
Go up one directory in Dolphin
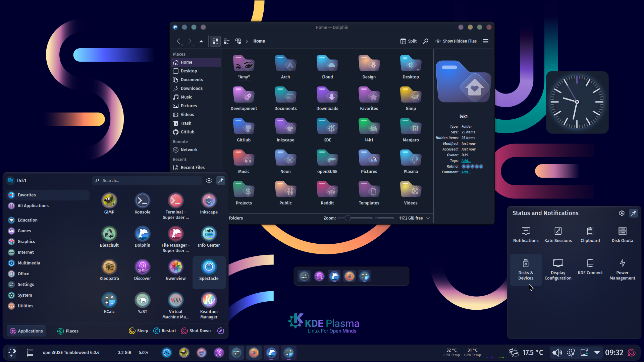pos(201,41)
